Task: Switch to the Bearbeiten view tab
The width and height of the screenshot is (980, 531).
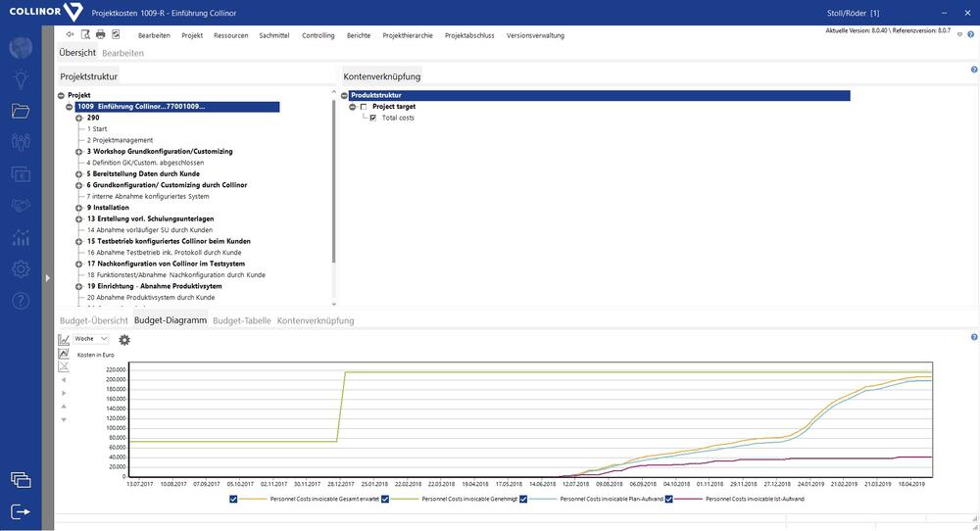Action: pos(122,53)
